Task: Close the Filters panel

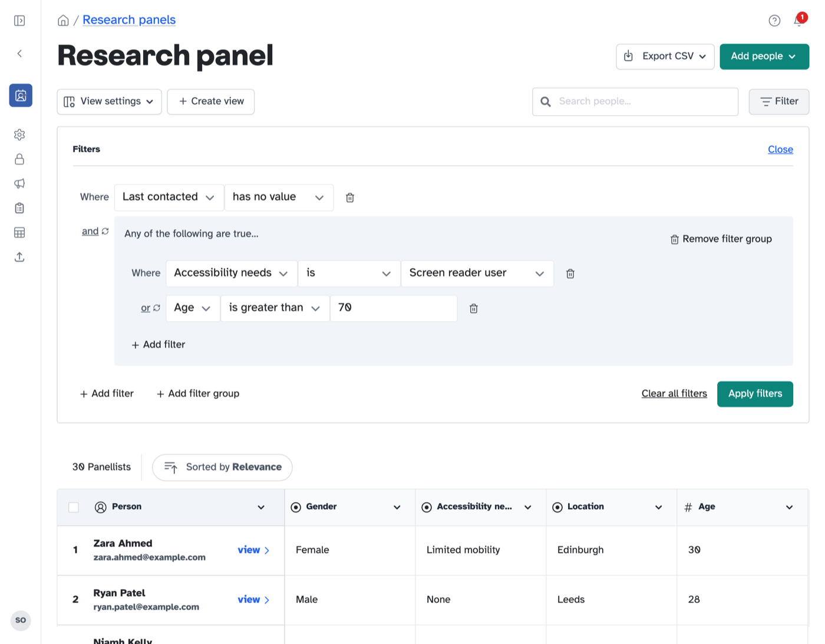Action: pyautogui.click(x=780, y=150)
